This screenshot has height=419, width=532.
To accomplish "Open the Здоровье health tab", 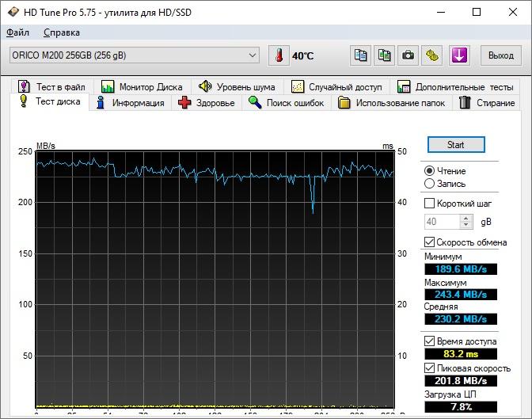I will (x=207, y=103).
